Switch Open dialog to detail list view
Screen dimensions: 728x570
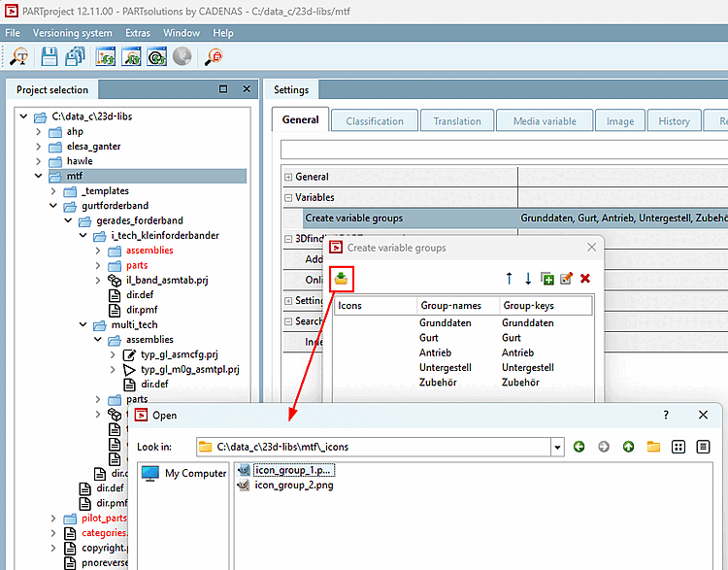point(704,447)
